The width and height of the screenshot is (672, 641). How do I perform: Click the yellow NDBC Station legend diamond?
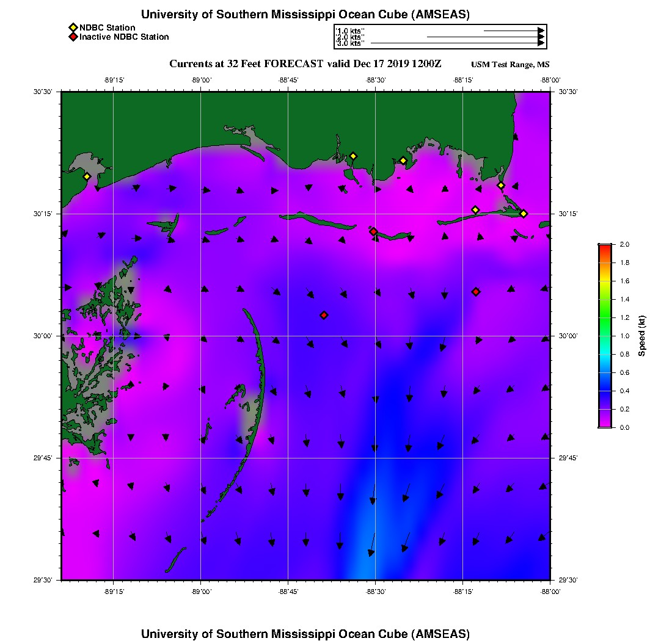[x=73, y=27]
